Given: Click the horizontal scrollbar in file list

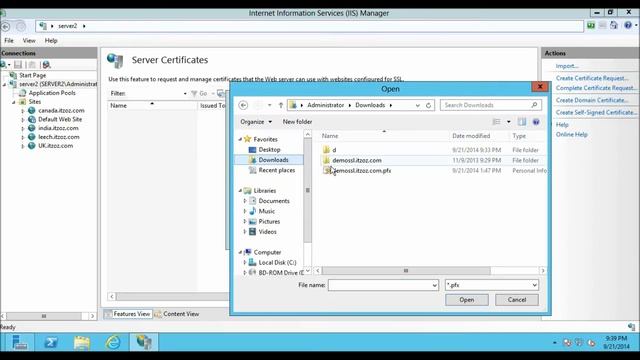Looking at the screenshot, I should 406,271.
